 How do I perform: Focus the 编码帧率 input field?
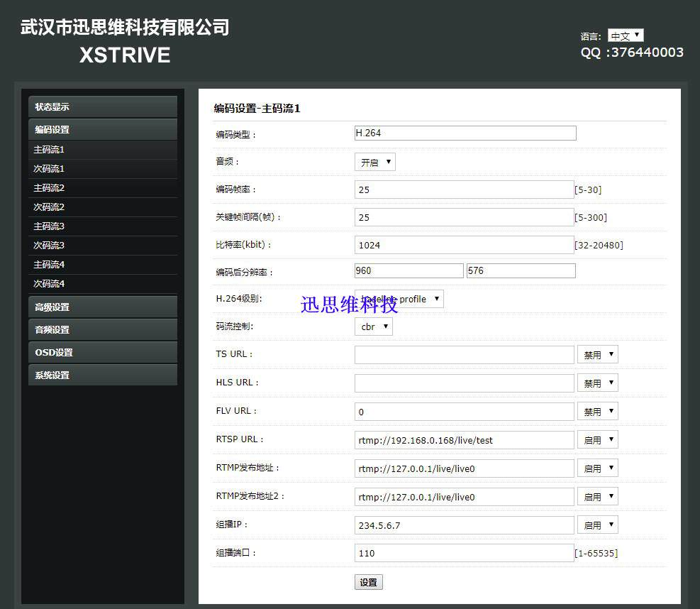[x=465, y=190]
